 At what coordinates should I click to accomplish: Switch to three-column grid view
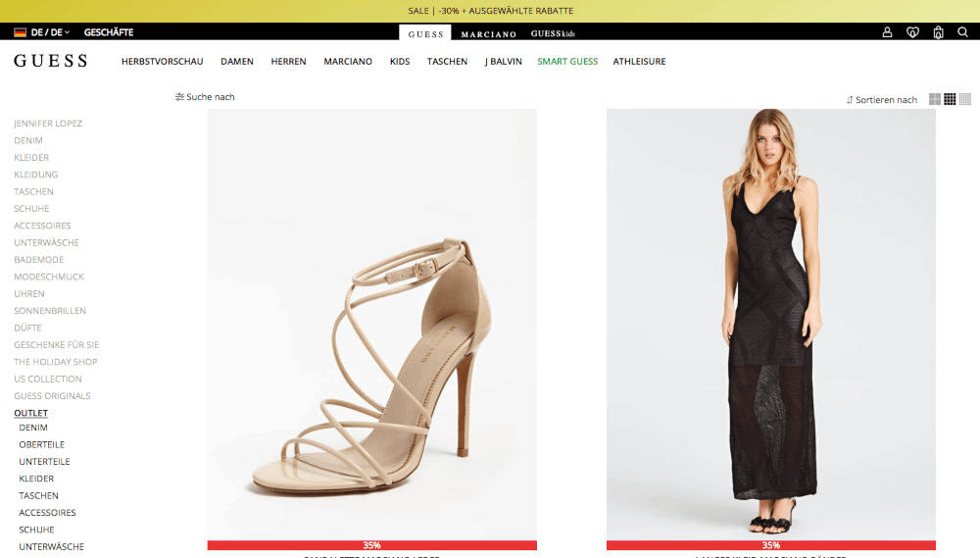(950, 99)
